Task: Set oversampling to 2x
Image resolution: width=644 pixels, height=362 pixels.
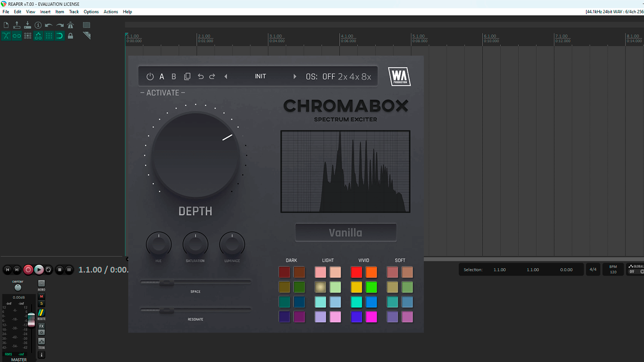Action: [342, 76]
